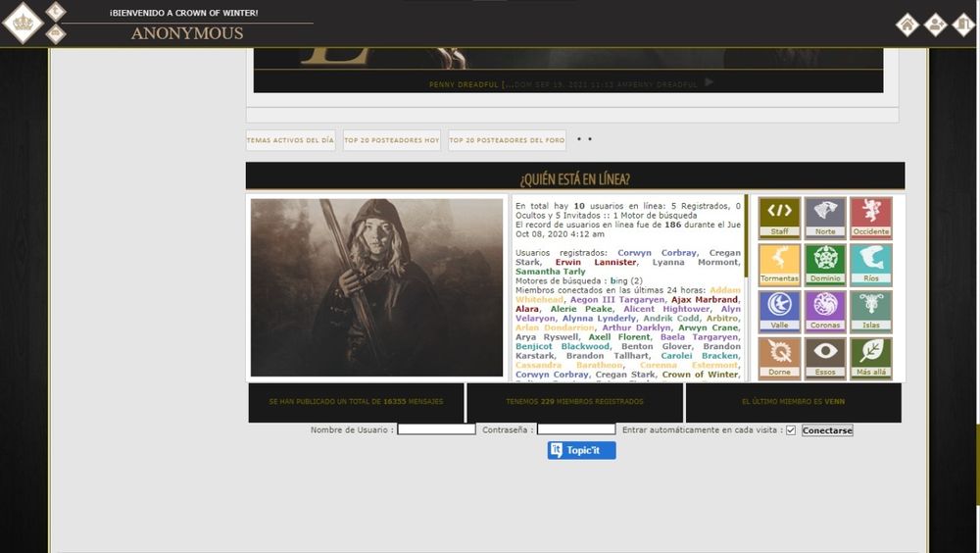
Task: Select the Occidente lion icon
Action: (x=871, y=217)
